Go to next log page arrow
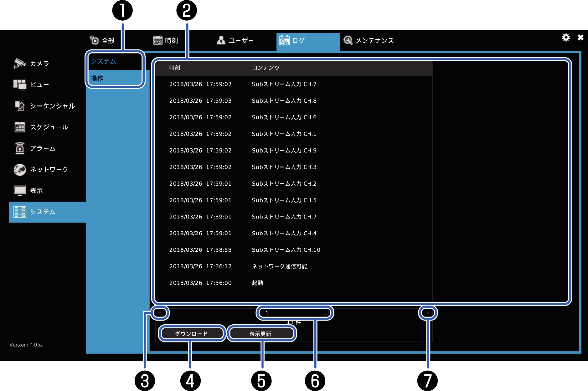This screenshot has height=391, width=588. click(x=428, y=313)
